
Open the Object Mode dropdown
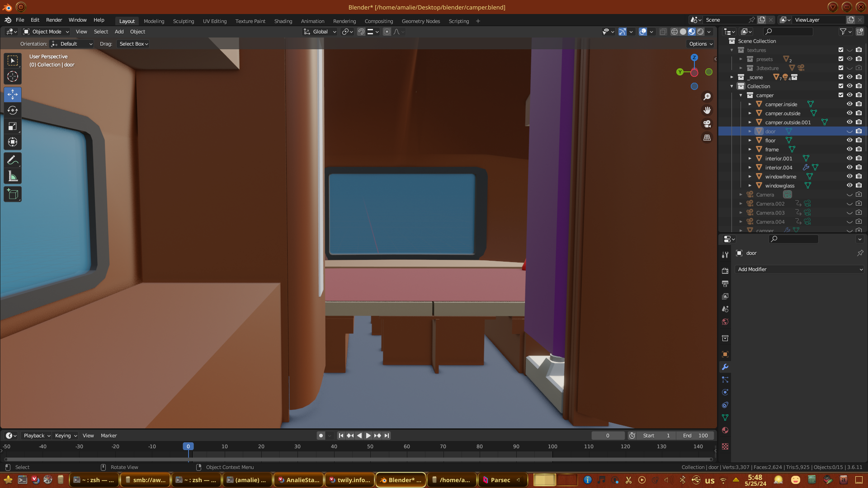pyautogui.click(x=46, y=32)
